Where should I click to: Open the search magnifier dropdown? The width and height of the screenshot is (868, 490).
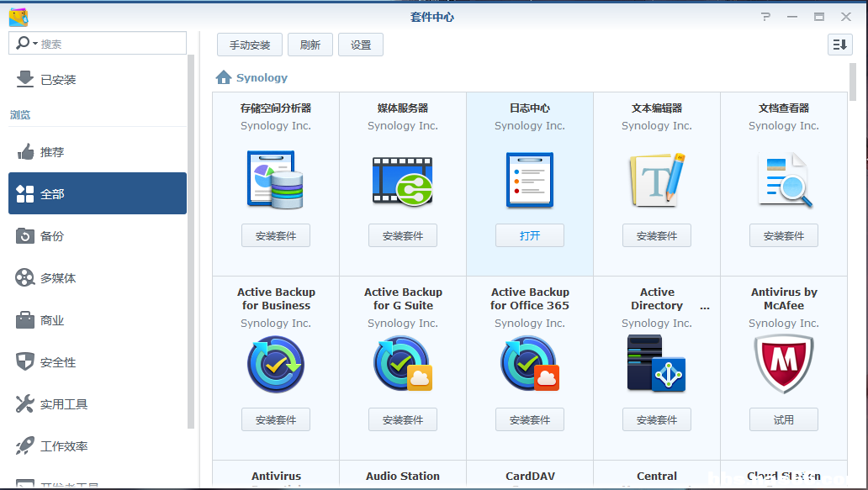pyautogui.click(x=26, y=43)
